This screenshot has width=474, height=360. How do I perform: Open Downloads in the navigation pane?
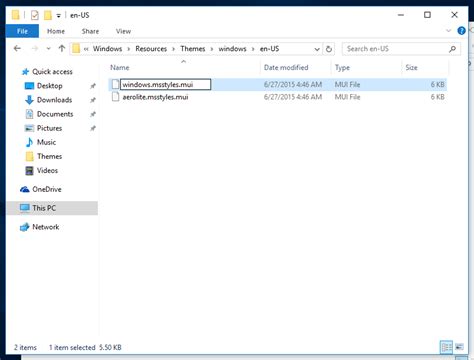pyautogui.click(x=54, y=100)
